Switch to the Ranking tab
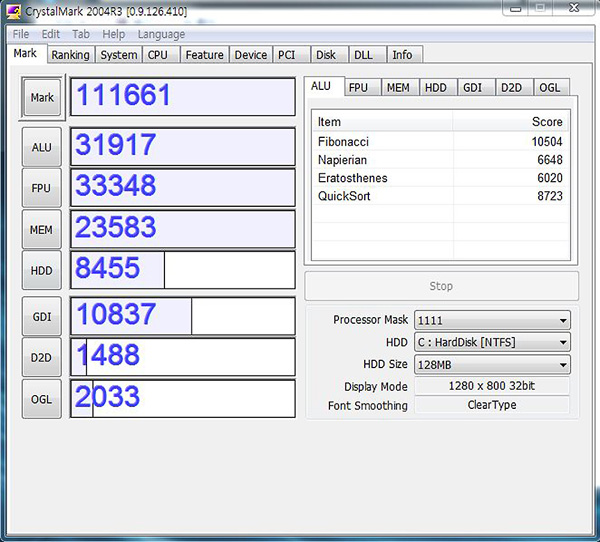The height and width of the screenshot is (542, 600). 70,55
